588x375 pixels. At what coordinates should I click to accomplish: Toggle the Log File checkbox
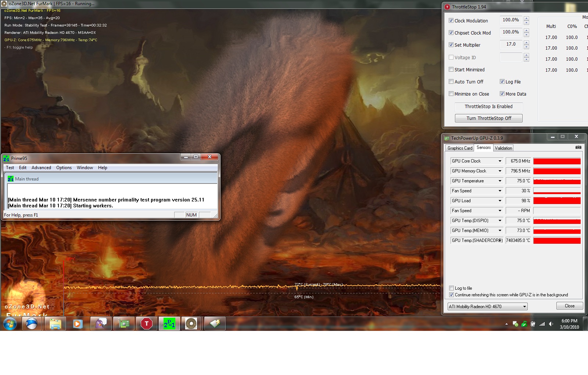502,82
